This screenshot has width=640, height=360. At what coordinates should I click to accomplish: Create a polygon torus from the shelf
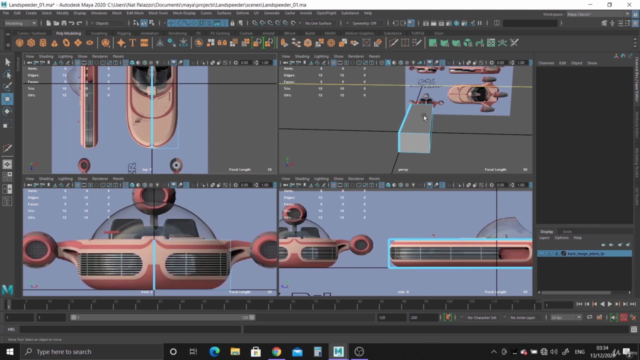click(66, 43)
